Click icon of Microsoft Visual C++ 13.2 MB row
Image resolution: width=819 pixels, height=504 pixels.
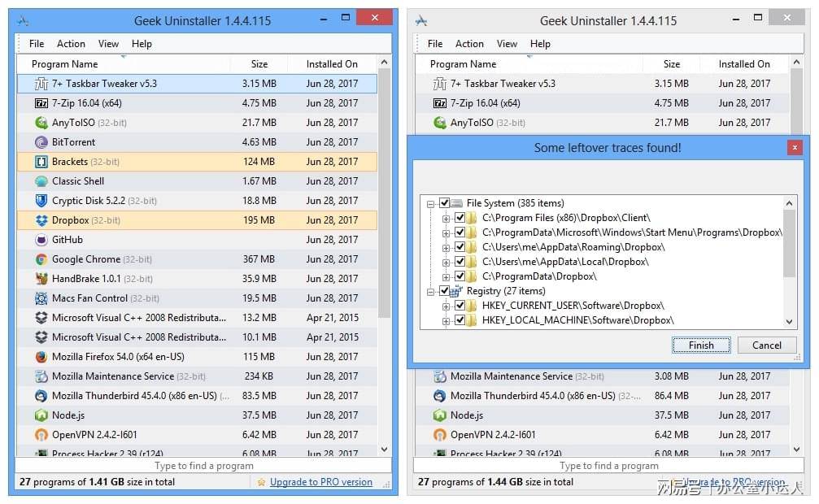click(x=41, y=318)
